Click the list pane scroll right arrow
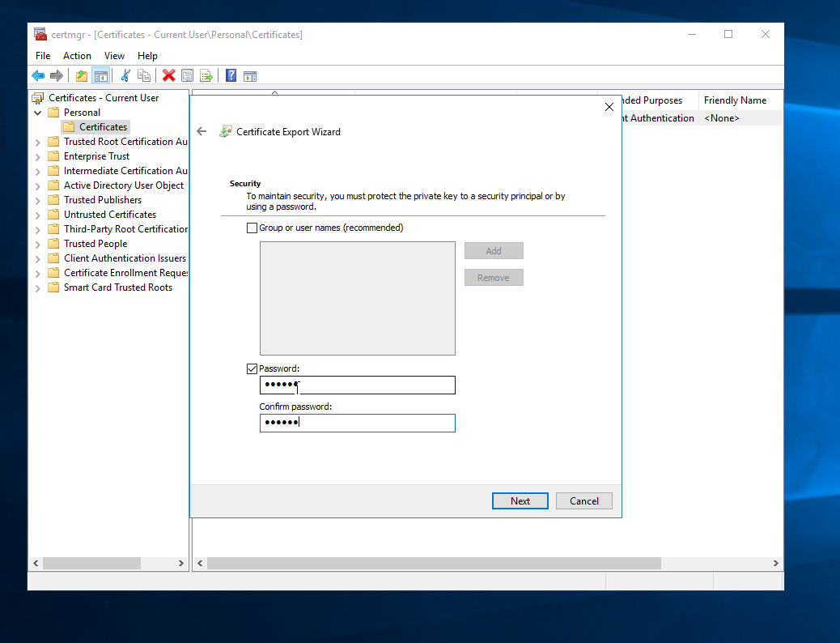This screenshot has width=840, height=643. click(x=776, y=563)
